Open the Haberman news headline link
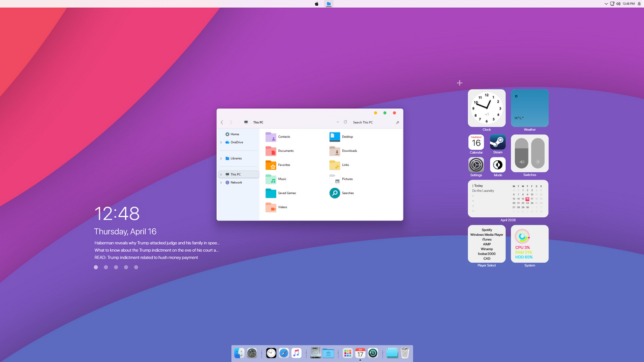 [x=157, y=243]
